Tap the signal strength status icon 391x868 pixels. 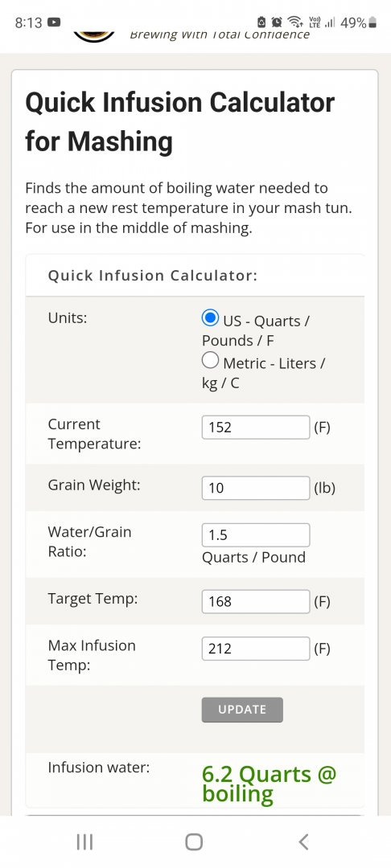(x=331, y=23)
